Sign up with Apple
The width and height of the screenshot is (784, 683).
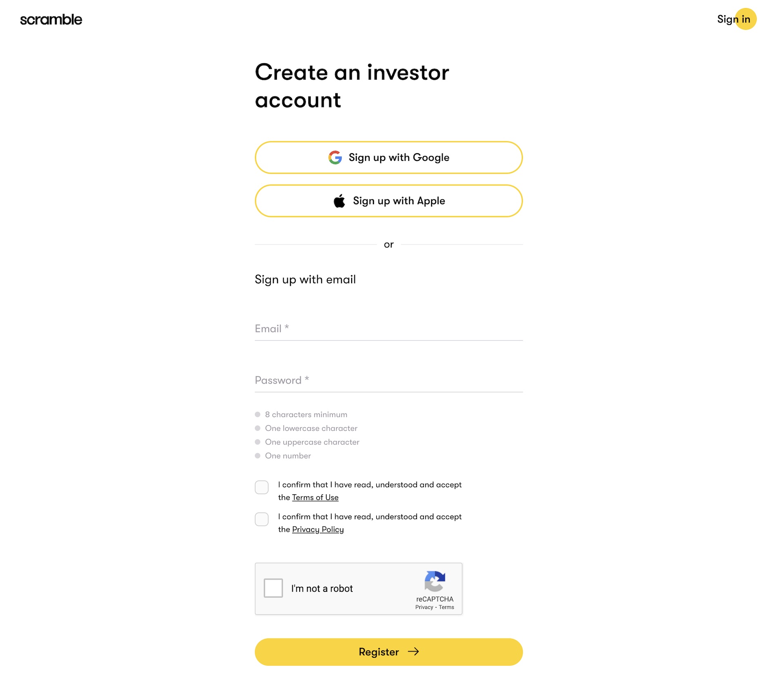point(389,201)
